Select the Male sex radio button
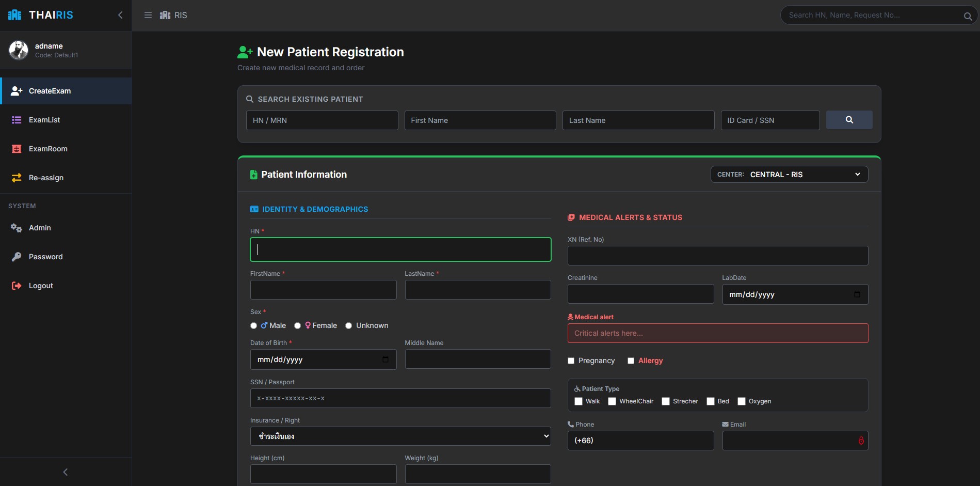This screenshot has height=486, width=980. click(253, 325)
